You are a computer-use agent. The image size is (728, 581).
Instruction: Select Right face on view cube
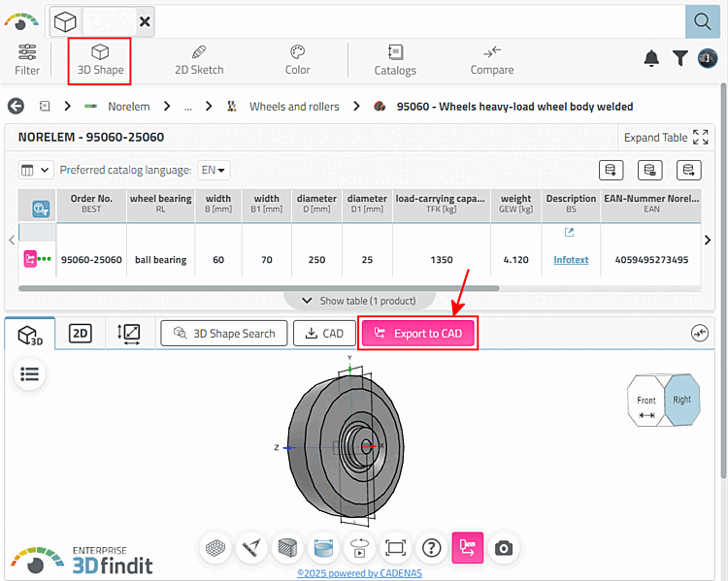[681, 400]
